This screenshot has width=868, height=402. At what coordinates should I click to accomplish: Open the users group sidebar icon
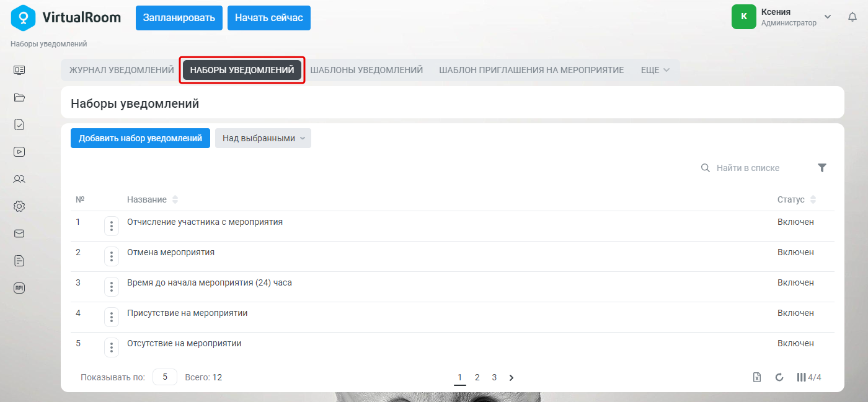[x=19, y=179]
